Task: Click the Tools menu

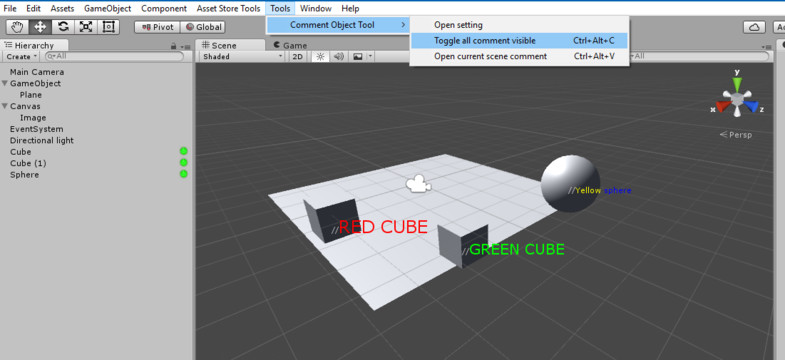Action: [280, 9]
